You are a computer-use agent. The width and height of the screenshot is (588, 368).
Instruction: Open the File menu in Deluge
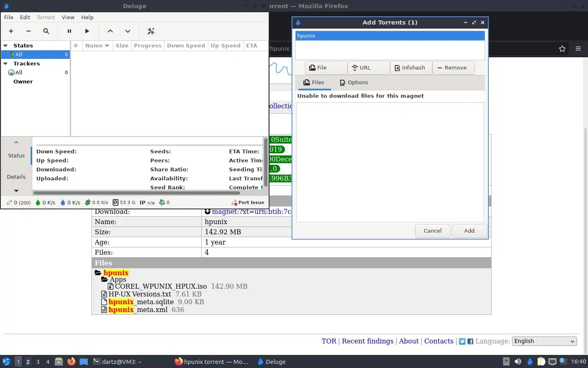(x=9, y=17)
